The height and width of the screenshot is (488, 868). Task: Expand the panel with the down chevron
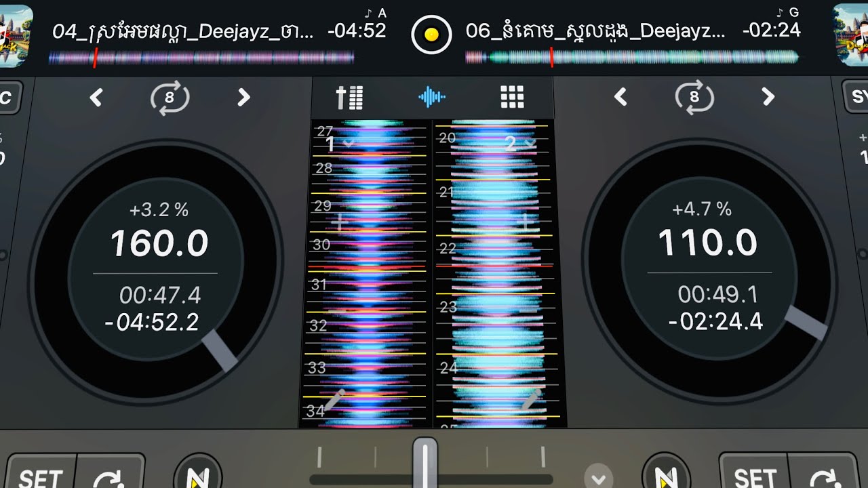coord(598,477)
